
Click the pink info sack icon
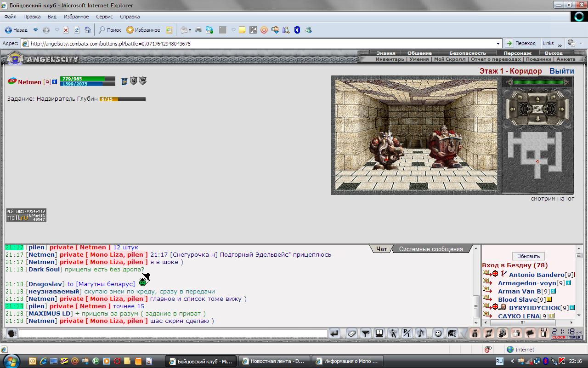pos(475,333)
